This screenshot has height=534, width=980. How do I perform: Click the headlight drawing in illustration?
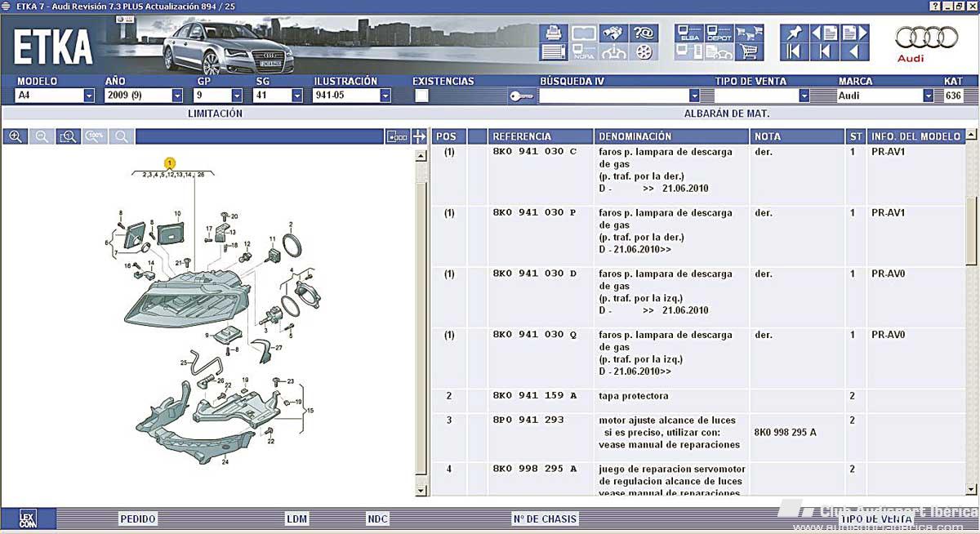click(188, 300)
